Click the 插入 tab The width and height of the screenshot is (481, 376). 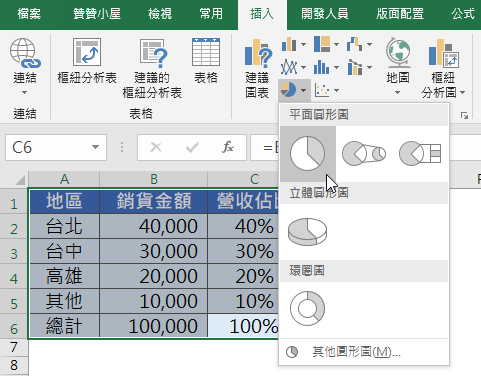click(x=262, y=14)
